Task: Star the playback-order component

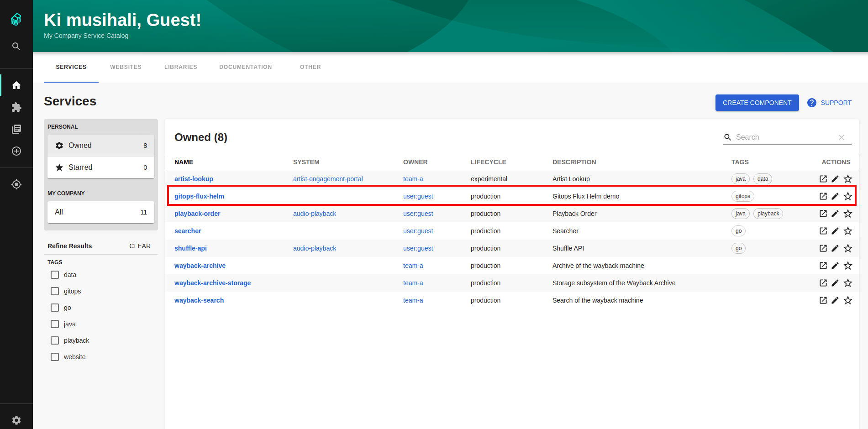Action: coord(848,214)
